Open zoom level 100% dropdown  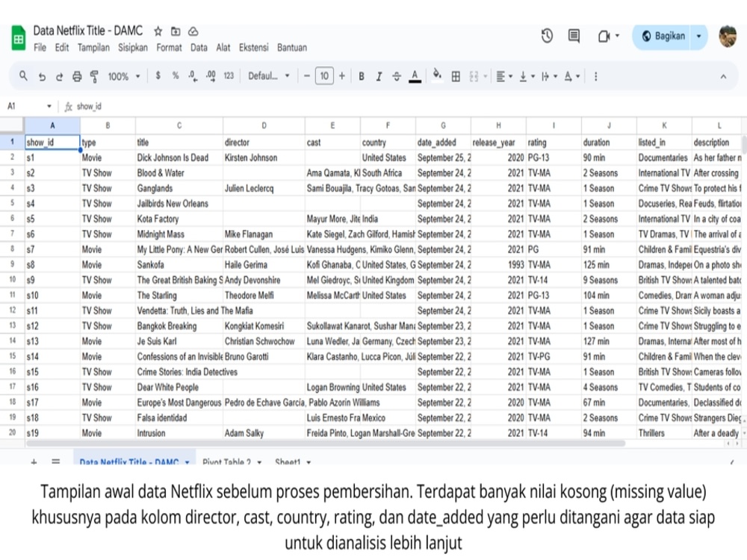coord(124,76)
